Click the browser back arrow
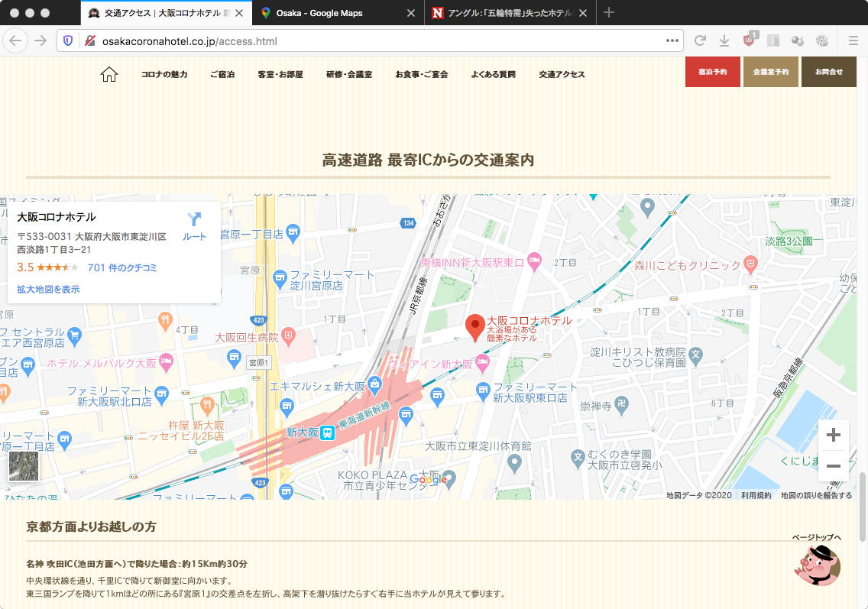 tap(15, 40)
